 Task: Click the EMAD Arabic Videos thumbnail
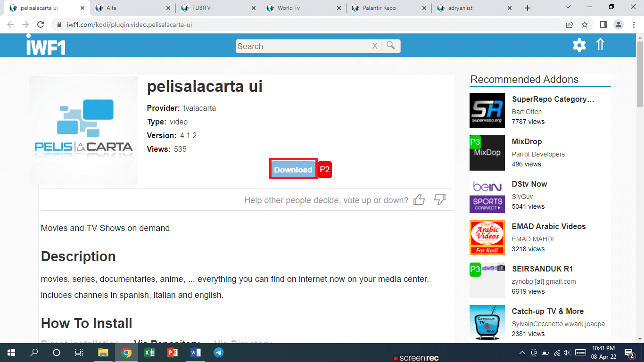pos(487,238)
